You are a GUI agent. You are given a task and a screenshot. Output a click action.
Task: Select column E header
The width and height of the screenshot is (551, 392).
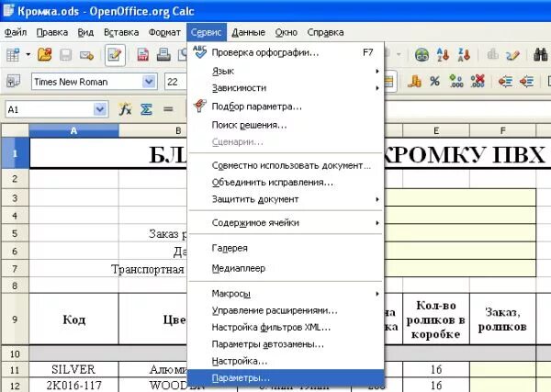point(436,130)
